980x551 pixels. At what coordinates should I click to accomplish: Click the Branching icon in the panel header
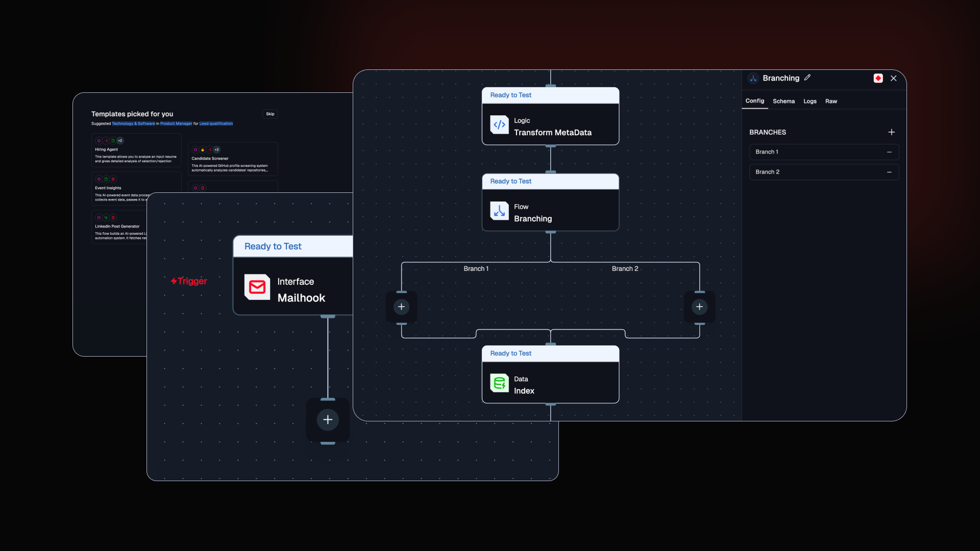[x=753, y=78]
